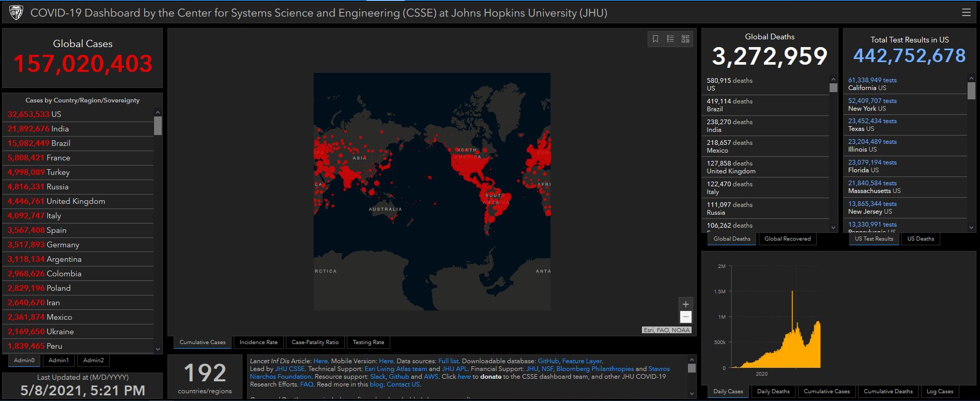
Task: Open the GitHub downloadable database link
Action: tap(548, 361)
